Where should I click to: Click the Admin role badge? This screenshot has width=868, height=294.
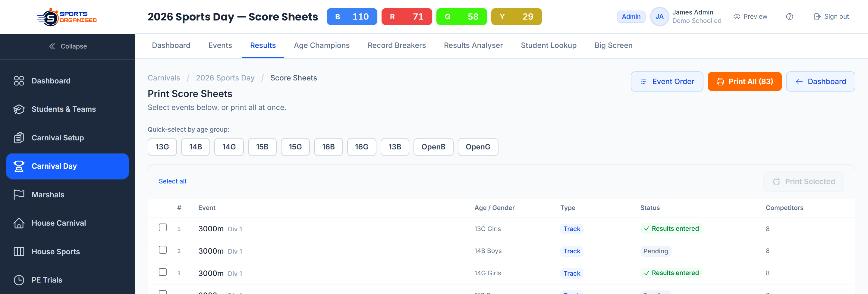[x=631, y=17]
